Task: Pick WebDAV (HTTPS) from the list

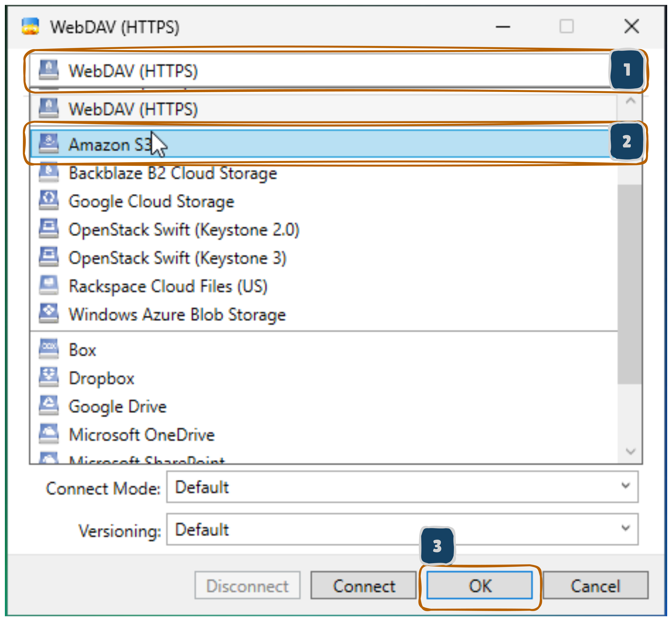Action: pos(133,109)
